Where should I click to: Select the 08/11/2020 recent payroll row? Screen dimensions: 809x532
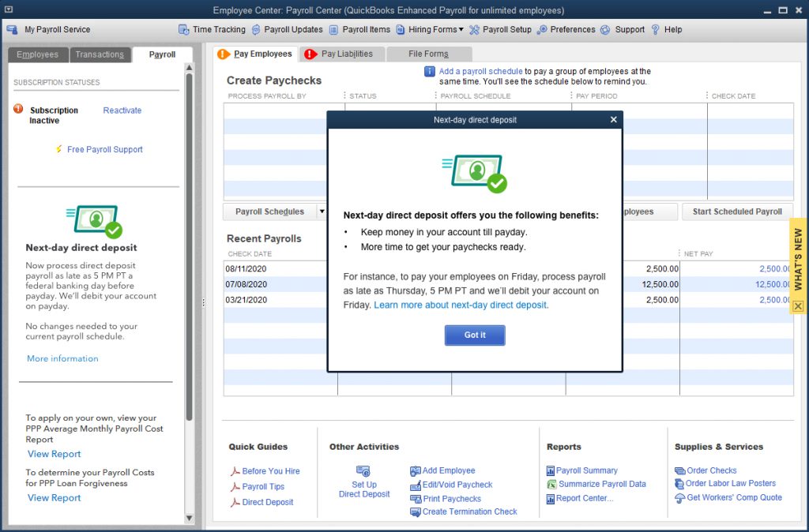point(509,268)
